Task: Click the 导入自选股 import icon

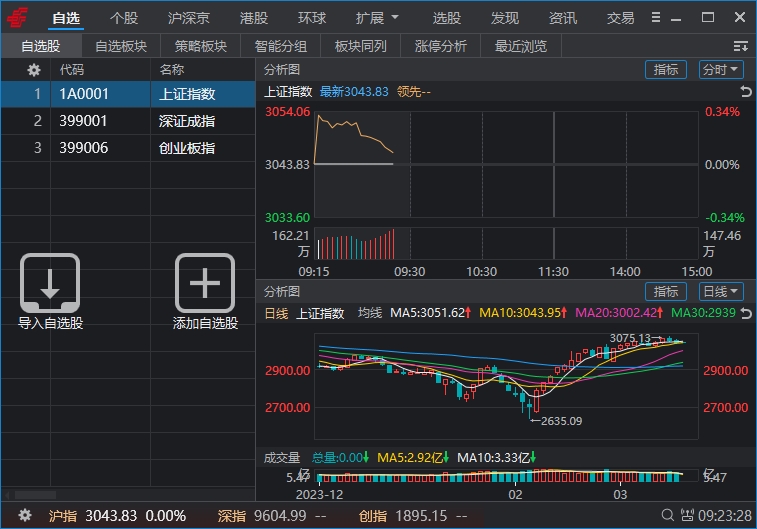Action: 50,282
